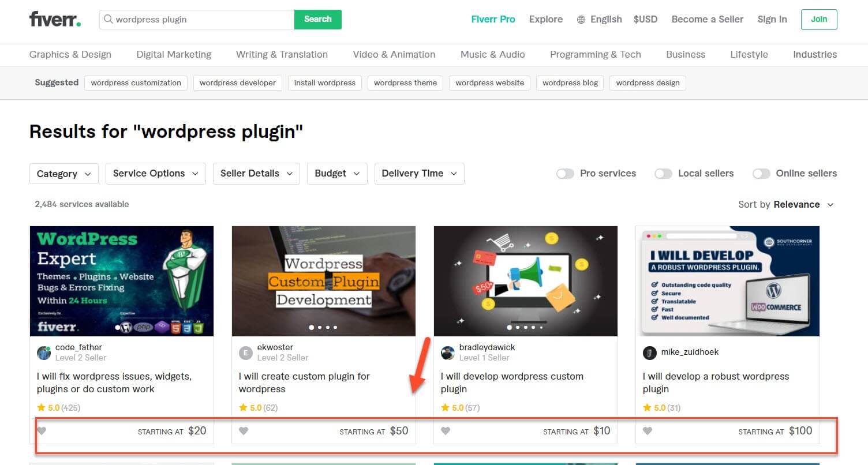Open 'I will develop a robust wordpress plugin' title

pyautogui.click(x=716, y=382)
